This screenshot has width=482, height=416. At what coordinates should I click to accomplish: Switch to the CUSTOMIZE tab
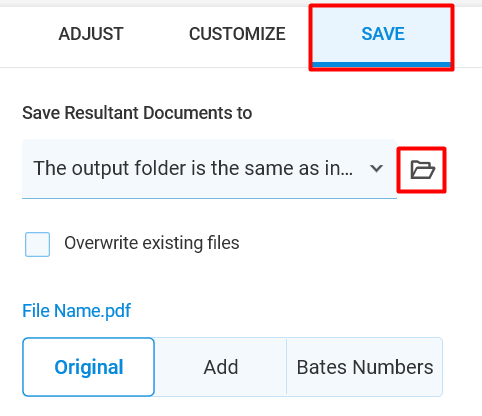237,34
